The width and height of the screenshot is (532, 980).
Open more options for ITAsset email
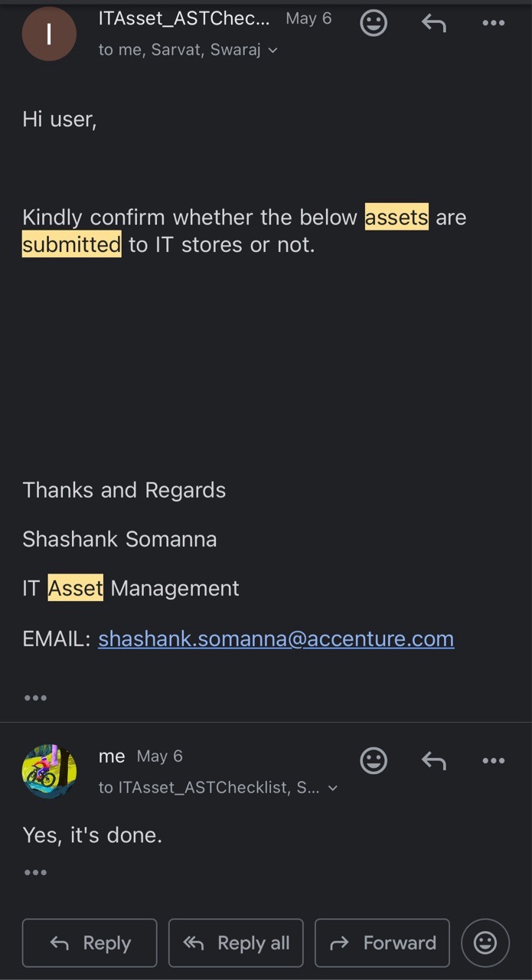pos(494,23)
